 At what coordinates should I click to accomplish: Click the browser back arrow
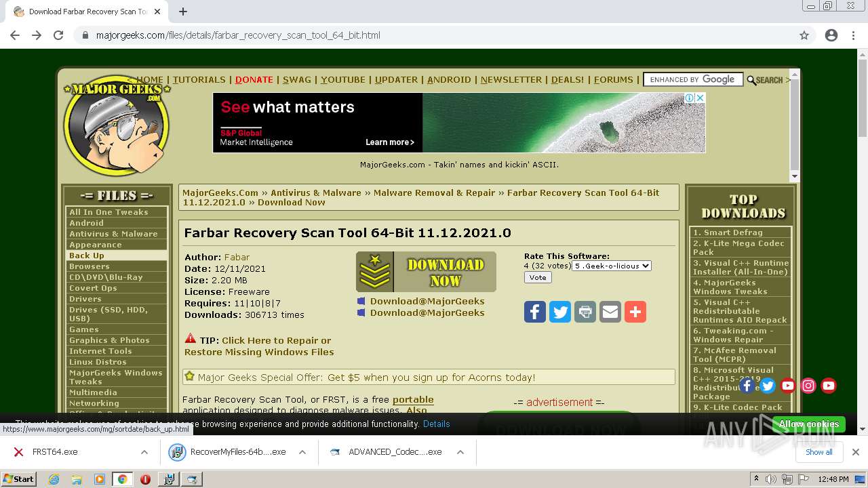[x=15, y=35]
